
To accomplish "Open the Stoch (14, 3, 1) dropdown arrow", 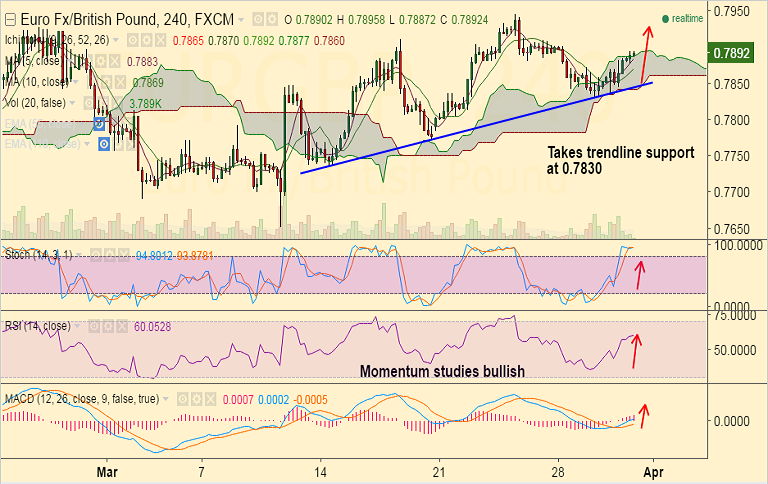I will pos(78,255).
